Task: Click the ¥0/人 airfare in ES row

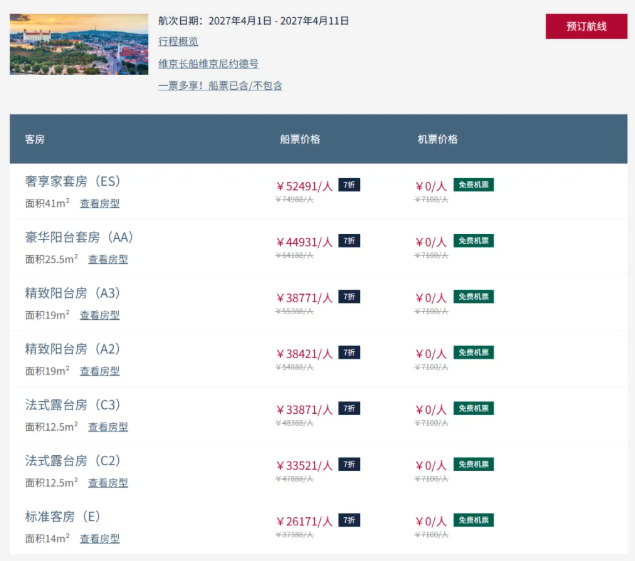Action: [431, 186]
